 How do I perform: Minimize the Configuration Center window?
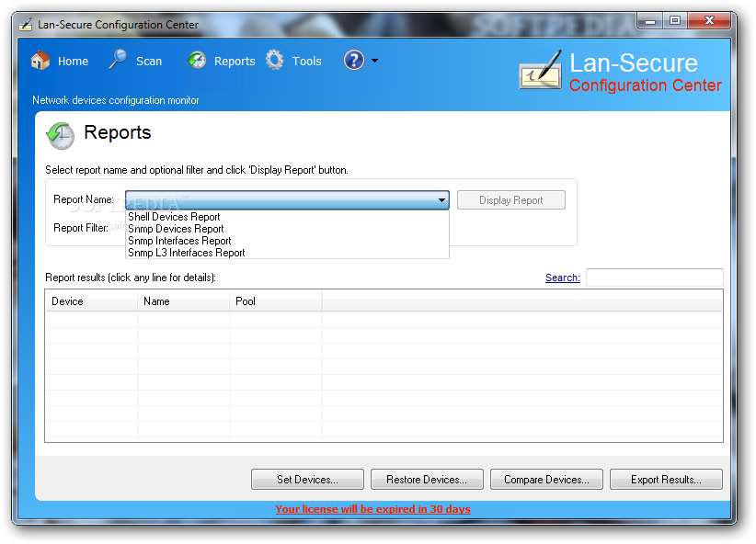point(650,21)
